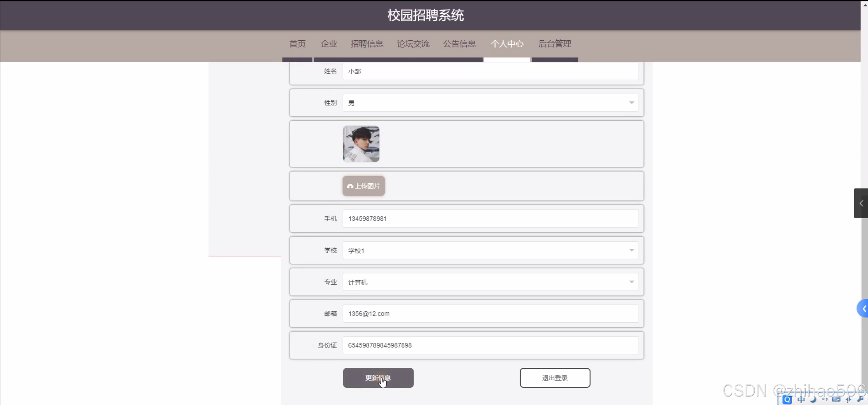Toggle the IME punctuation mode icon

pyautogui.click(x=825, y=400)
